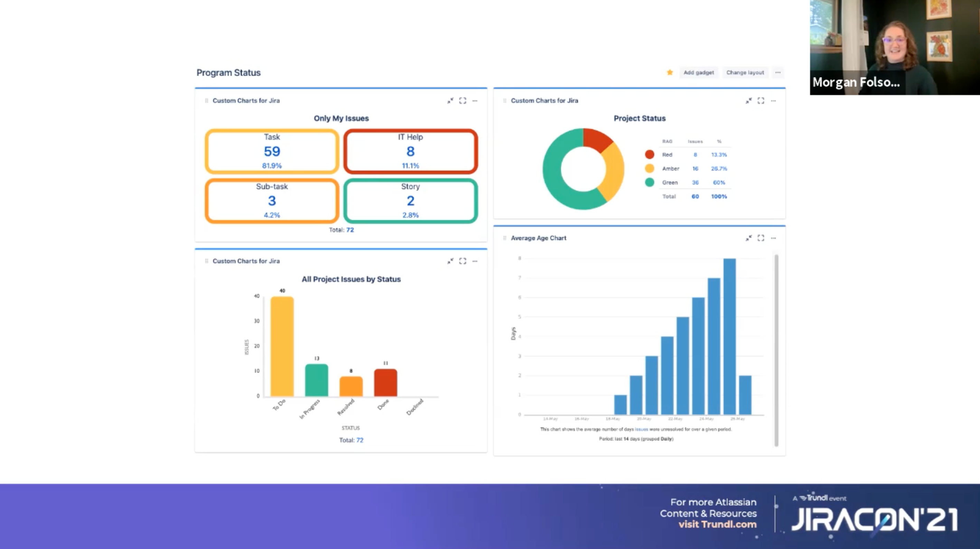Maximize the All Project Issues by Status gadget

click(463, 261)
